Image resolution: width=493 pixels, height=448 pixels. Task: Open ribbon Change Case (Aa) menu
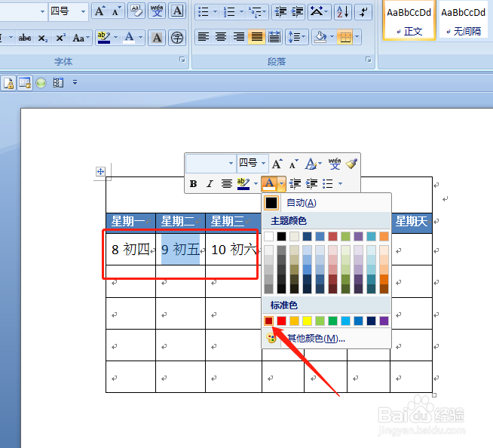81,38
